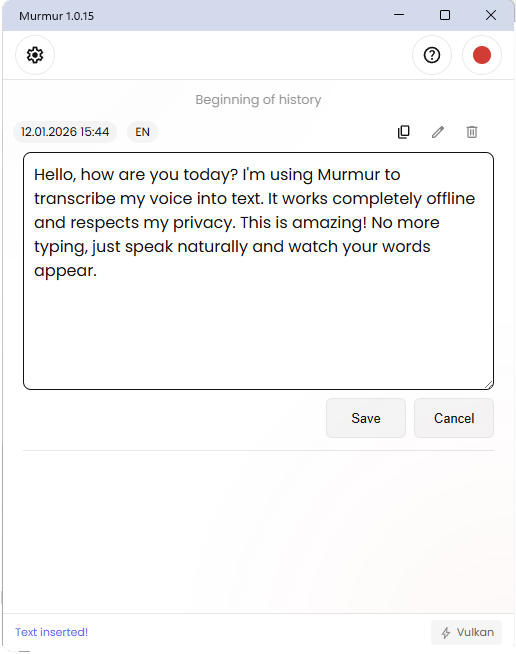The image size is (516, 654).
Task: Open settings via the gear icon
Action: 35,55
